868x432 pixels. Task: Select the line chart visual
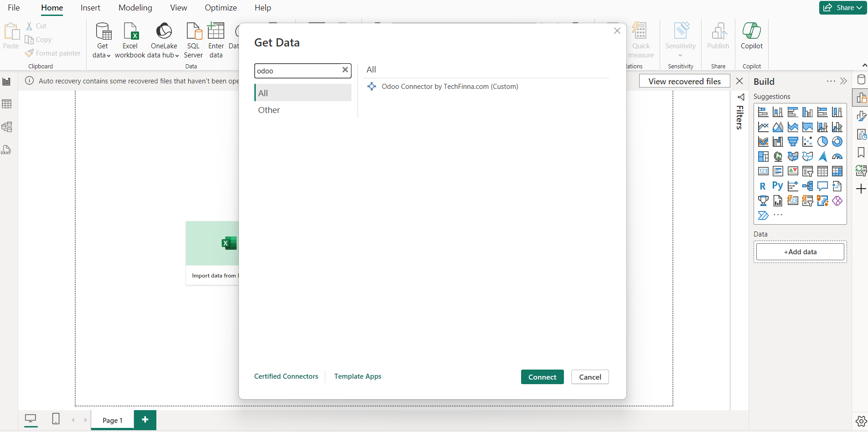point(763,127)
